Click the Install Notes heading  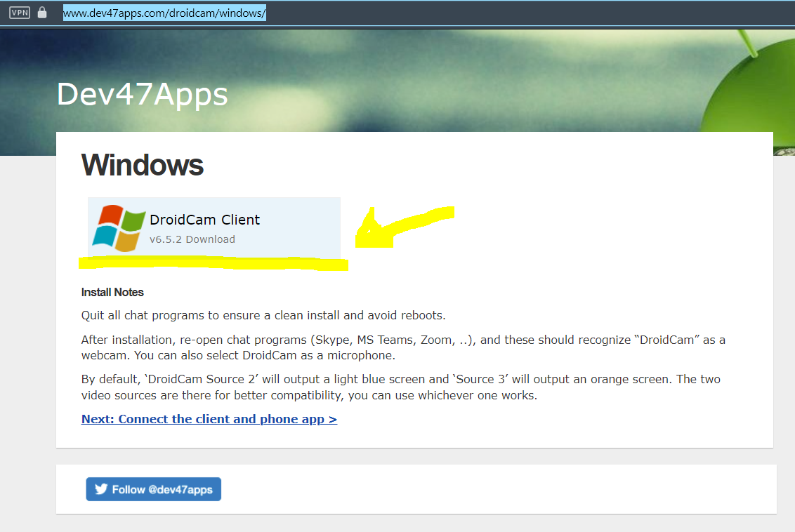[112, 293]
